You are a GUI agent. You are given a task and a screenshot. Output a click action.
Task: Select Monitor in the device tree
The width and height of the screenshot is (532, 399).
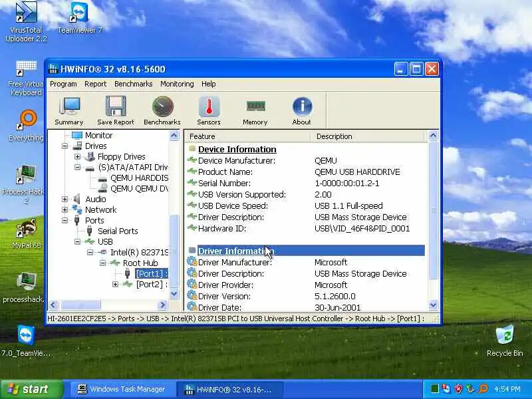click(98, 136)
